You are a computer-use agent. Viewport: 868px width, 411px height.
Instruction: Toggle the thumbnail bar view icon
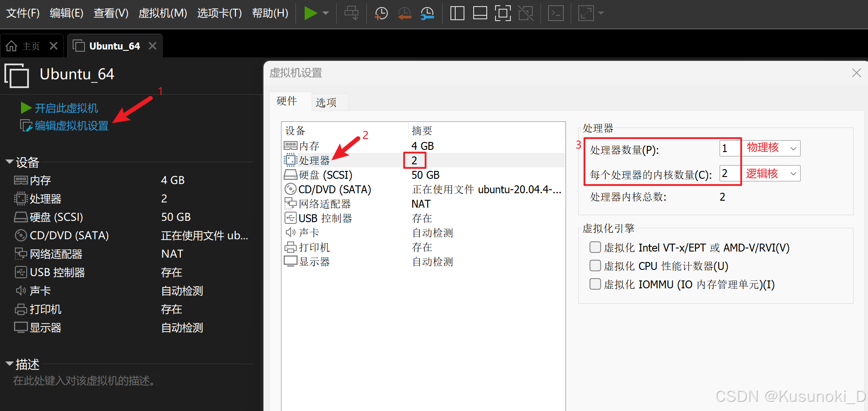pyautogui.click(x=480, y=13)
